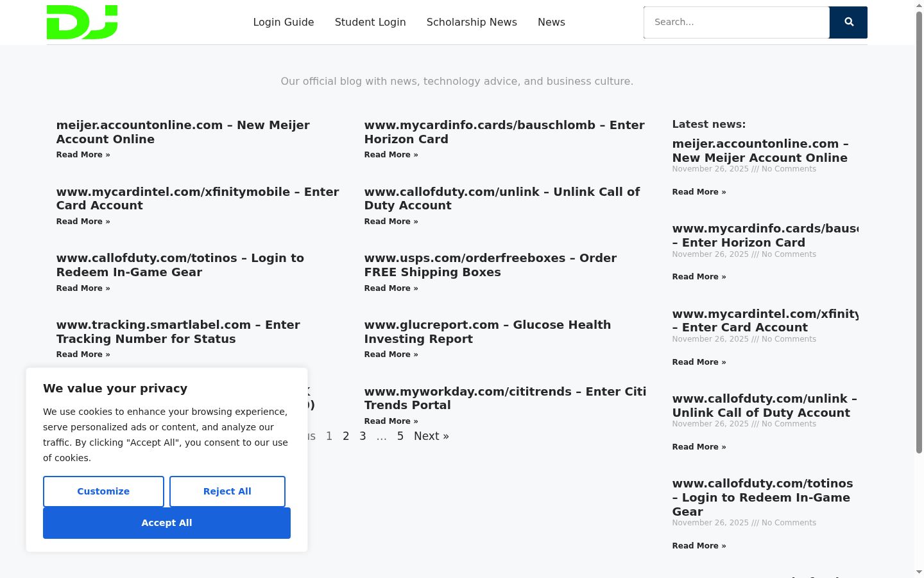
Task: Click the "We value your privacy" heading
Action: click(x=116, y=389)
